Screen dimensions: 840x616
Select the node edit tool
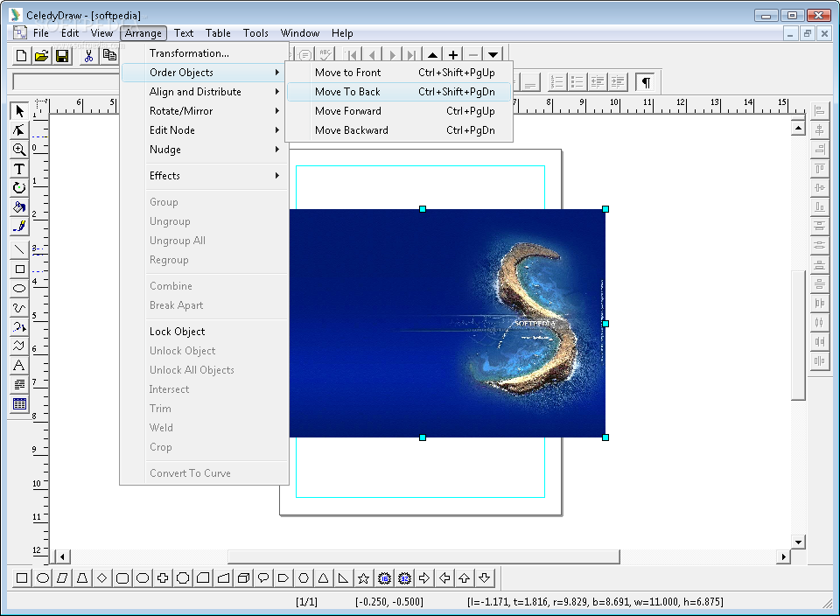point(19,130)
